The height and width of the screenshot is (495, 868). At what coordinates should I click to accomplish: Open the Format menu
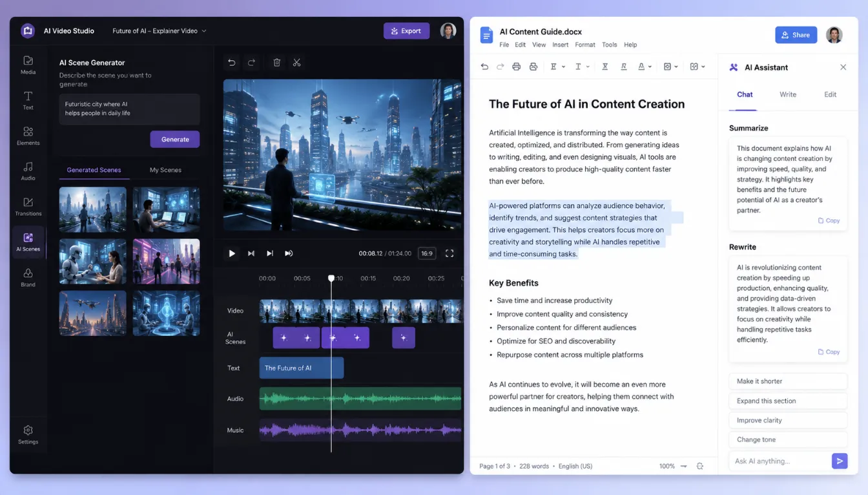click(x=585, y=45)
